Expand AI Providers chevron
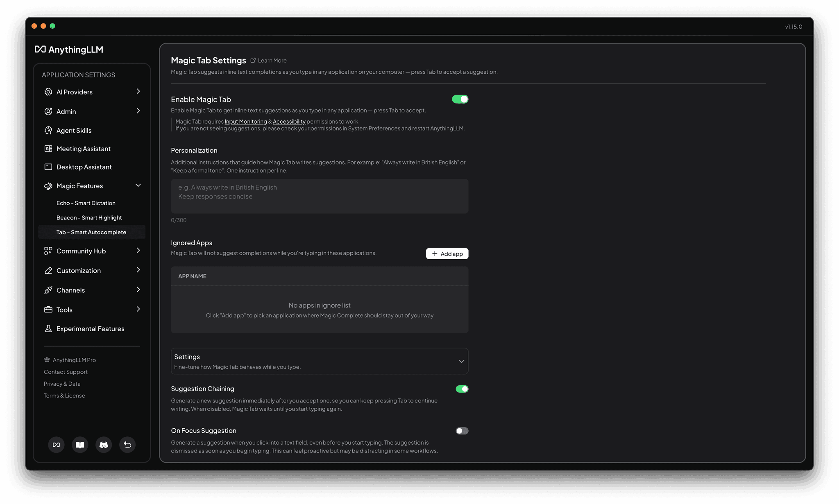Viewport: 839px width, 504px height. 138,91
